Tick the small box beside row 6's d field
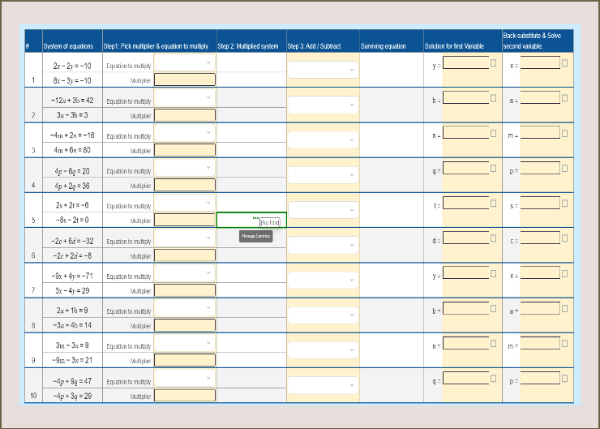The image size is (600, 429). 493,238
